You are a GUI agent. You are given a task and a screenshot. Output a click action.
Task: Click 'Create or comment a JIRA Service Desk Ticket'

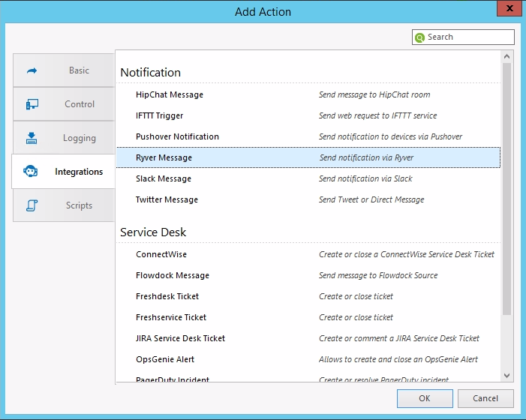(399, 338)
